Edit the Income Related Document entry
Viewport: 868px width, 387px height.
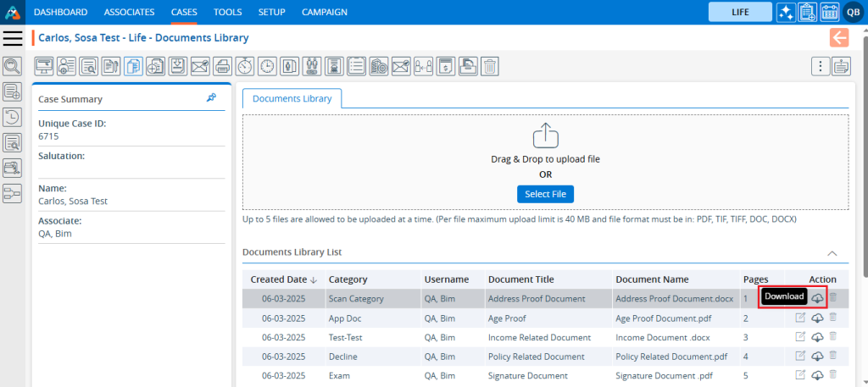[800, 337]
